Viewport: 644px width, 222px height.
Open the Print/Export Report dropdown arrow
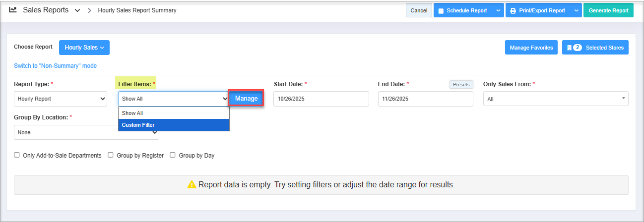pyautogui.click(x=576, y=10)
